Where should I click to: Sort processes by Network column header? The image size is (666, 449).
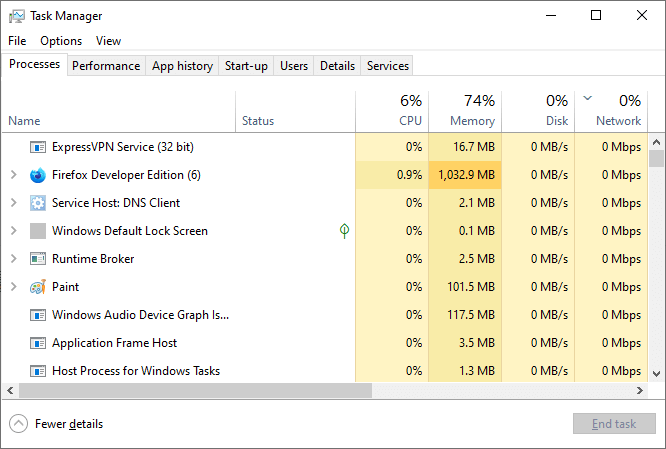[611, 112]
